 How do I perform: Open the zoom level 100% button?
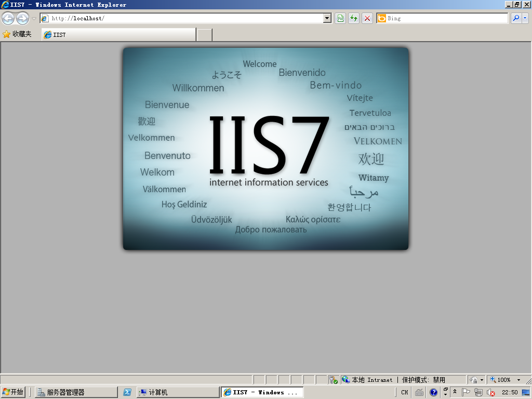coord(500,380)
